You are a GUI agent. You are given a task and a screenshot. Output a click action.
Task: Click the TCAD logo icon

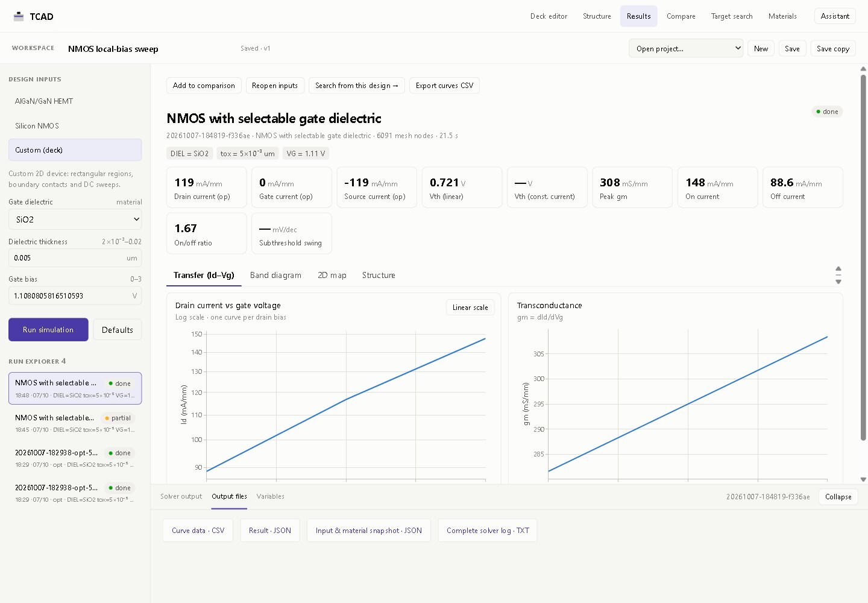tap(19, 16)
